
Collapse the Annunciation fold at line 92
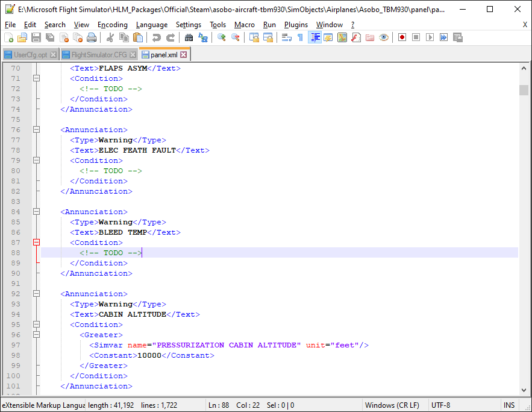[x=36, y=294]
